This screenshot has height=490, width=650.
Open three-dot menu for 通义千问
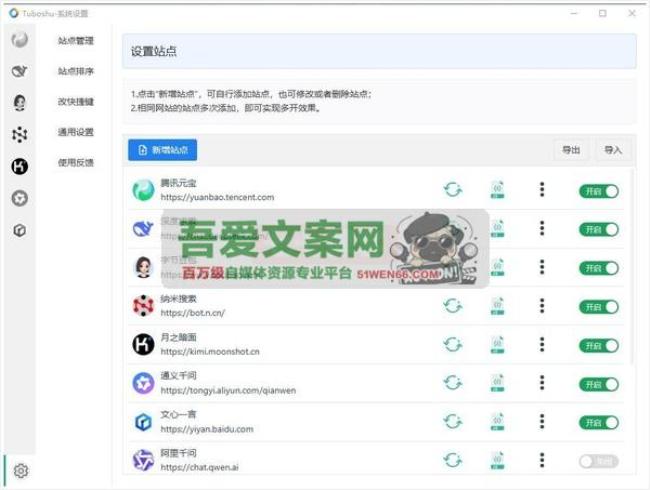tap(542, 383)
